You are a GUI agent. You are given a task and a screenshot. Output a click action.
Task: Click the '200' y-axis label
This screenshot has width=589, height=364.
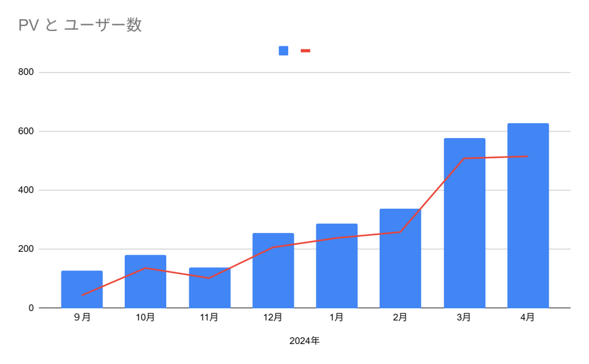tap(28, 249)
